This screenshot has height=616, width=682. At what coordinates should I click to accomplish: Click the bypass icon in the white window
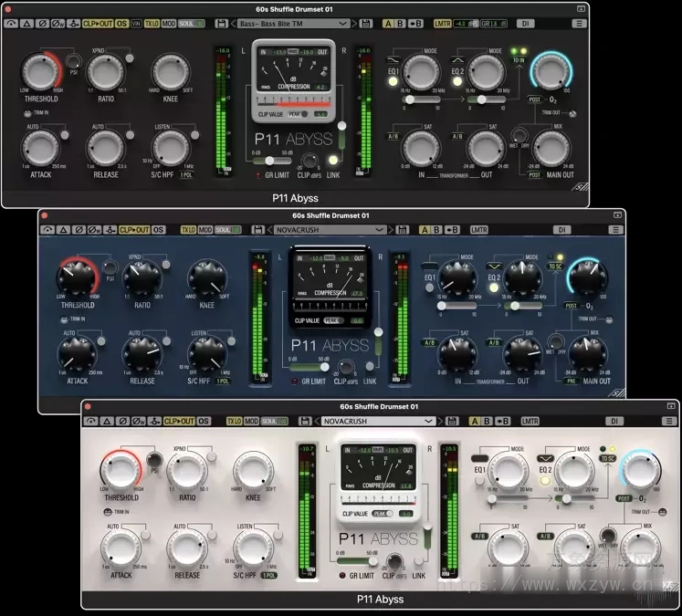[91, 421]
